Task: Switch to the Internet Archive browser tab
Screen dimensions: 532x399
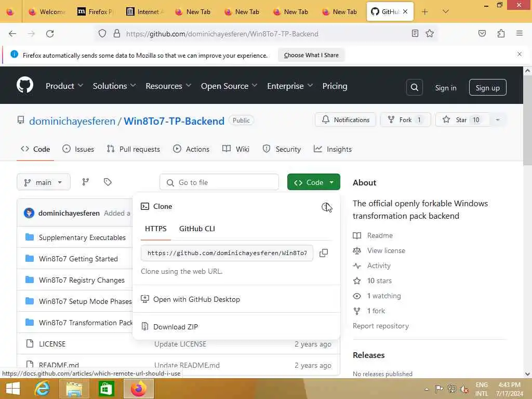Action: point(145,12)
